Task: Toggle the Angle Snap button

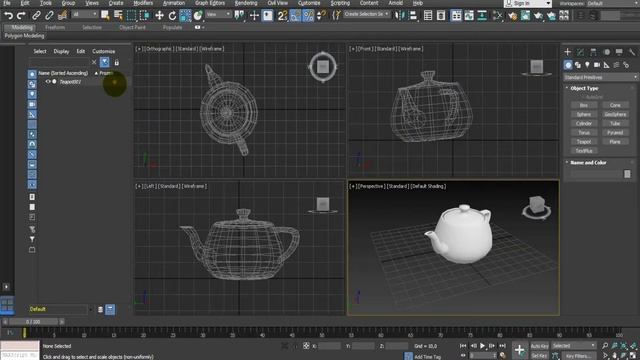Action: (295, 16)
